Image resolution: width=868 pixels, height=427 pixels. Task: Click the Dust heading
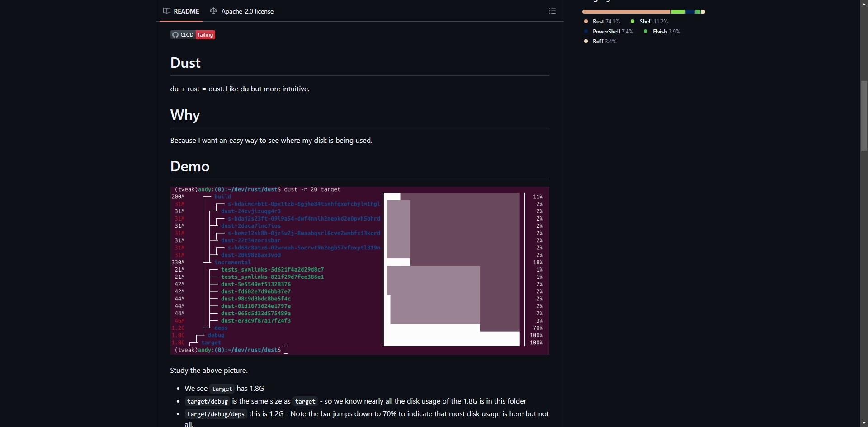click(185, 63)
